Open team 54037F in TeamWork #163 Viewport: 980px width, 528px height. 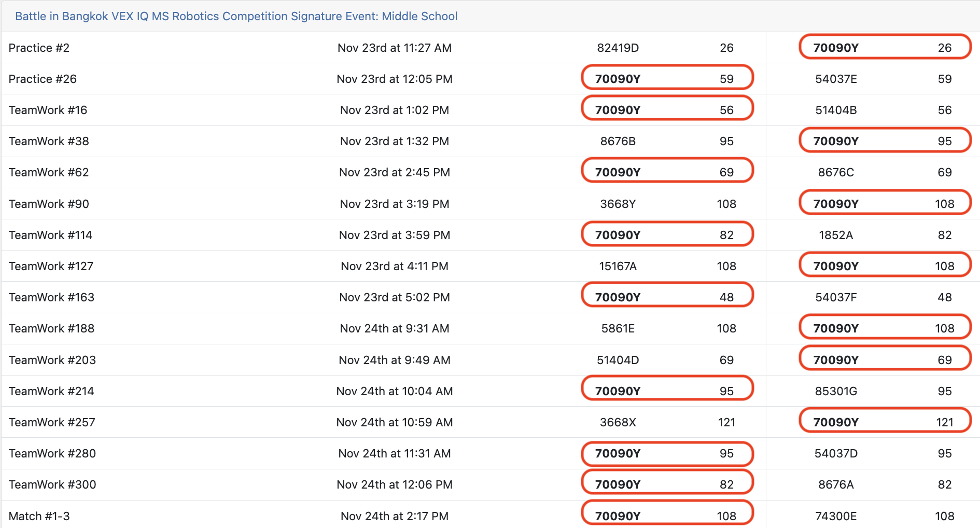coord(836,297)
